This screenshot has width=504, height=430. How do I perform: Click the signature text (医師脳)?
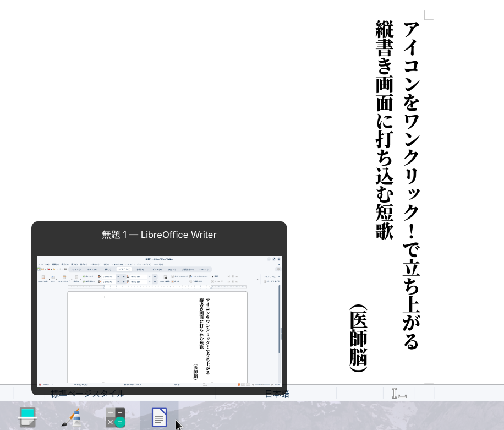pos(358,338)
